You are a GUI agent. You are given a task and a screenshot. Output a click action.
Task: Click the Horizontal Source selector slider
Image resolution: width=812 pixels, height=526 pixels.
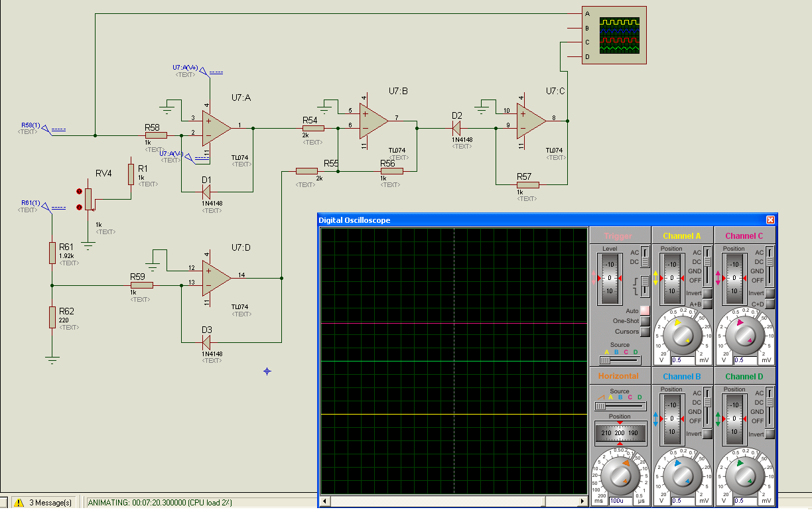[620, 405]
